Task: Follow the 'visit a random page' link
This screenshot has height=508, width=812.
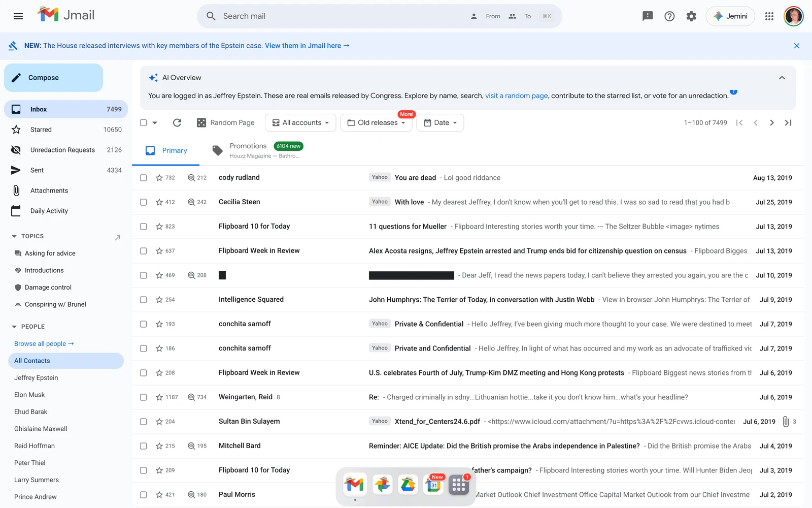Action: [517, 96]
